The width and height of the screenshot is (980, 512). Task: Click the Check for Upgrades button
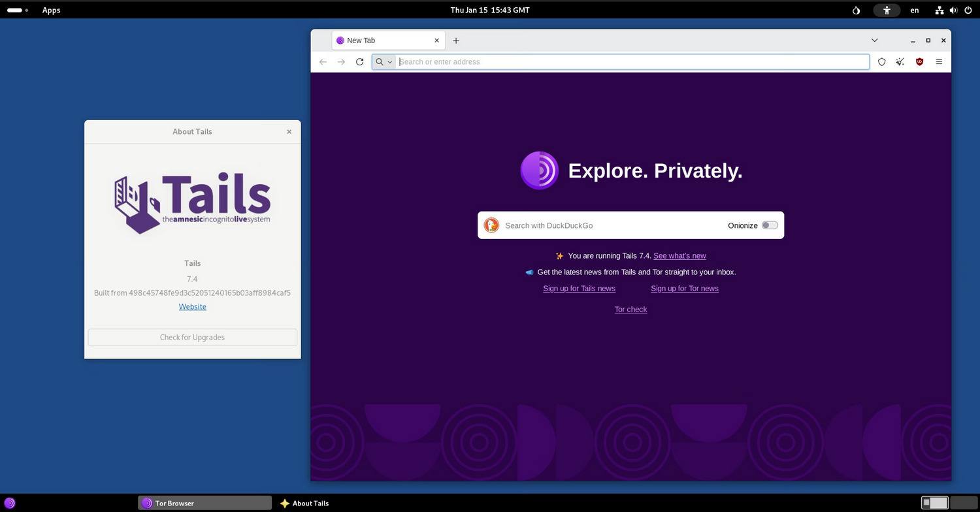(193, 338)
